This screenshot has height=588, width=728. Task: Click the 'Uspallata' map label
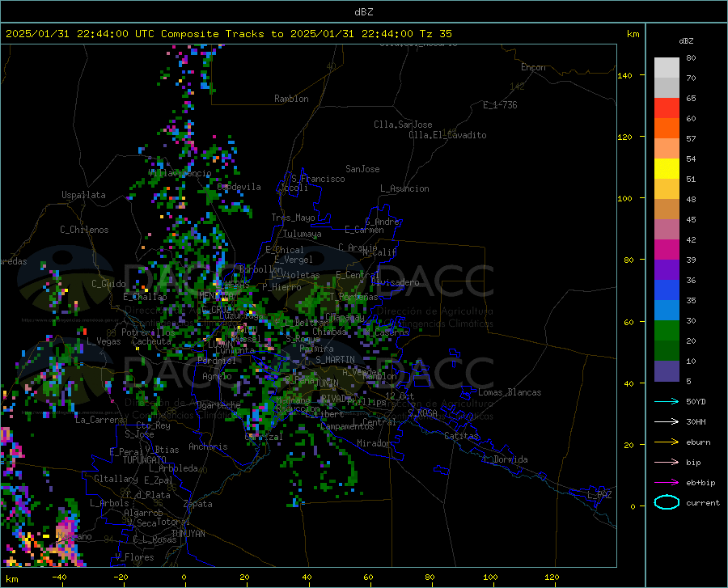(83, 195)
